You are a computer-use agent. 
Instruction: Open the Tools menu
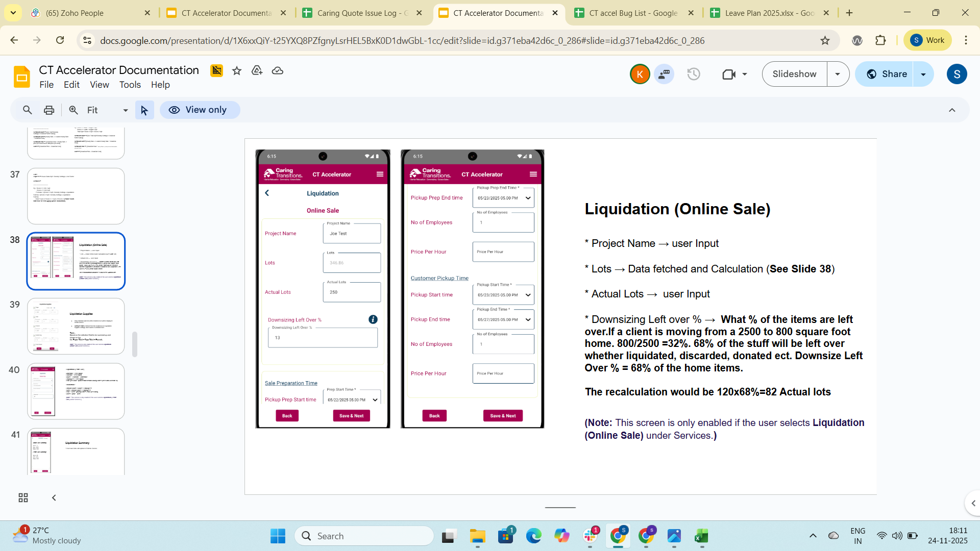[x=130, y=85]
